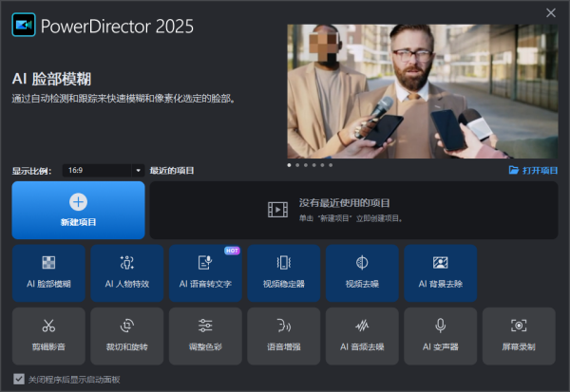
Task: Launch the 语音增强 tool
Action: tap(283, 336)
